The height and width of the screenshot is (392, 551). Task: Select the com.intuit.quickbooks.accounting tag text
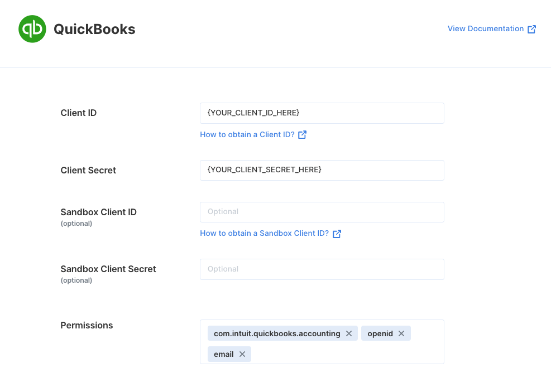point(277,333)
